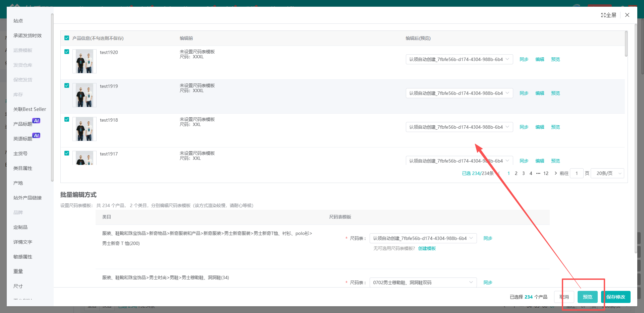Select 站外产品链接 in the left menu
The width and height of the screenshot is (644, 313).
point(28,198)
